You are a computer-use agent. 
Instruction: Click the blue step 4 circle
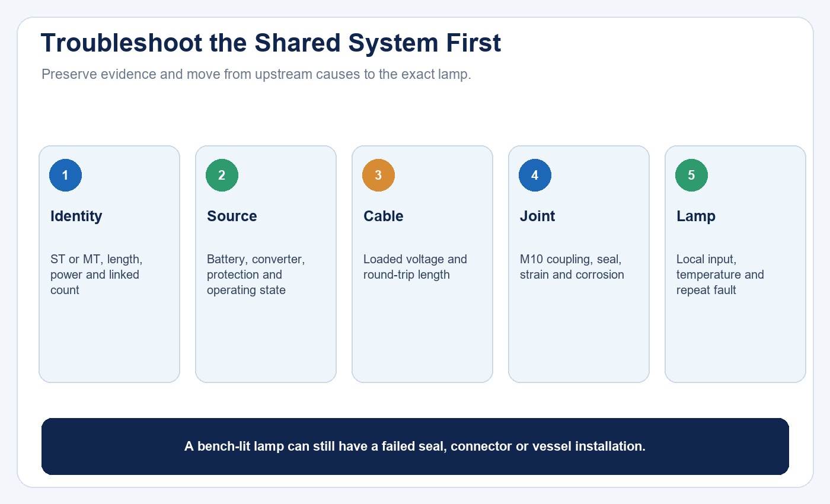[535, 175]
